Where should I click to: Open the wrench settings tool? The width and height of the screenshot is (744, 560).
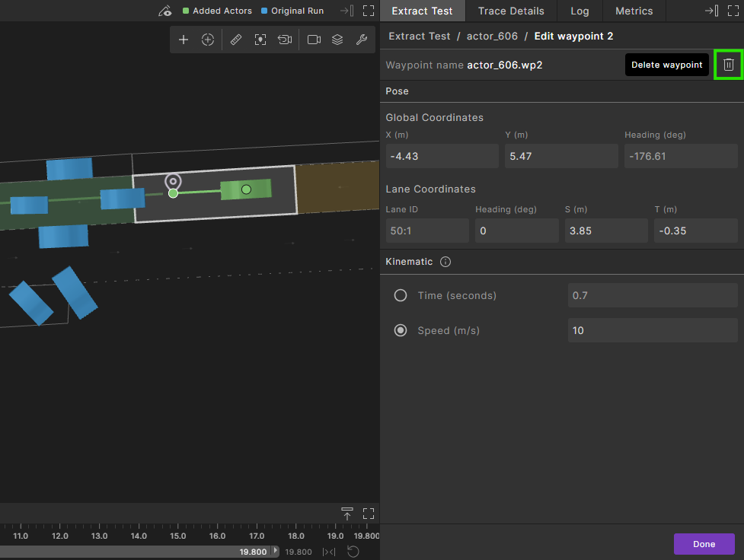pyautogui.click(x=362, y=40)
